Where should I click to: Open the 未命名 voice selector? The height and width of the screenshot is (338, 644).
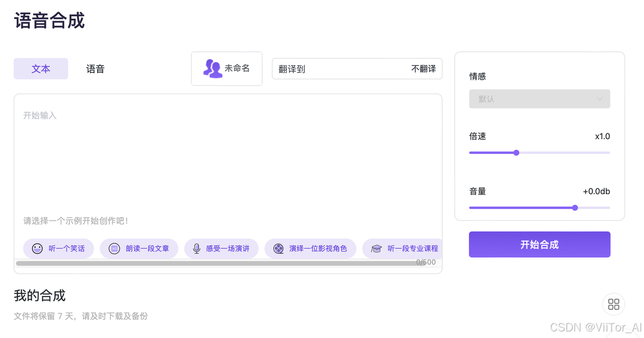[x=227, y=68]
